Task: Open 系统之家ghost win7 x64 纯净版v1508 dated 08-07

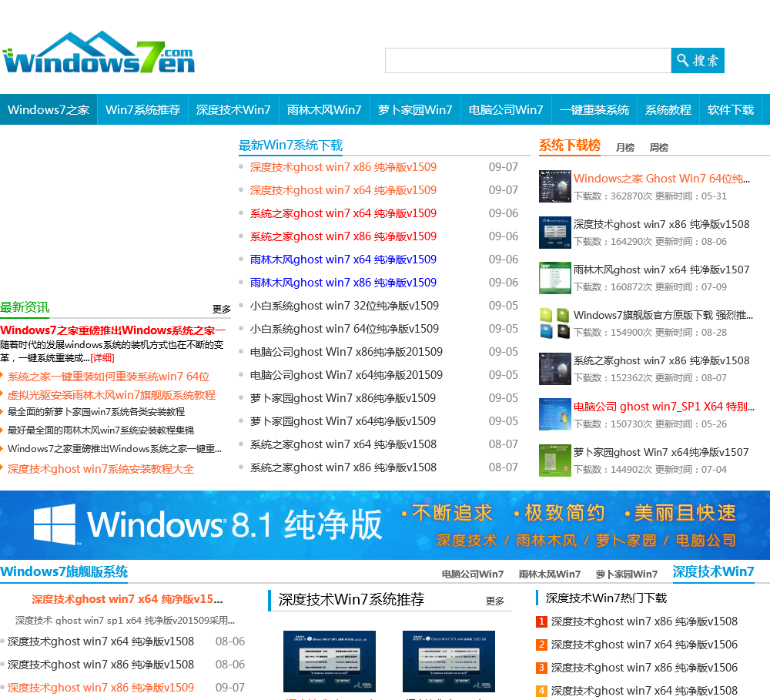Action: pyautogui.click(x=343, y=444)
